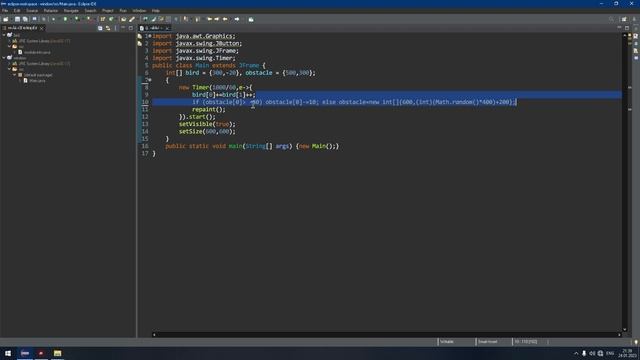Minimize the Package Explorer view
This screenshot has height=360, width=640.
pyautogui.click(x=123, y=28)
